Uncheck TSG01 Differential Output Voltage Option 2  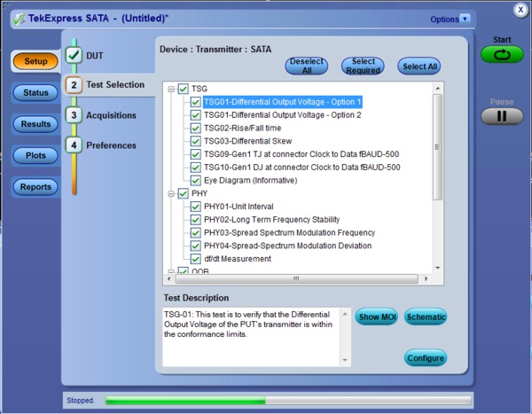[x=195, y=115]
